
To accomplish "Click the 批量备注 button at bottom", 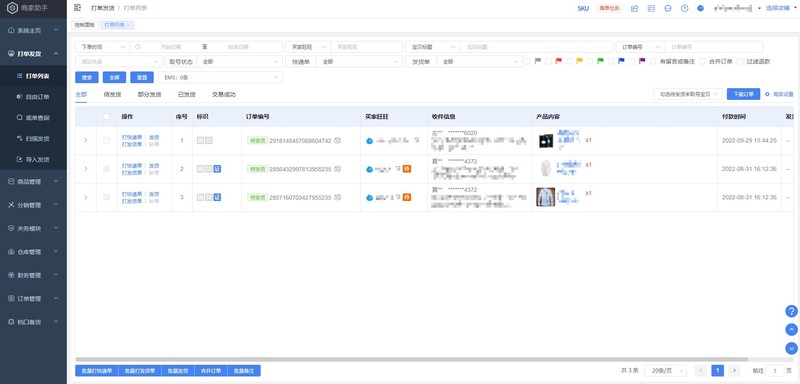I will point(244,371).
